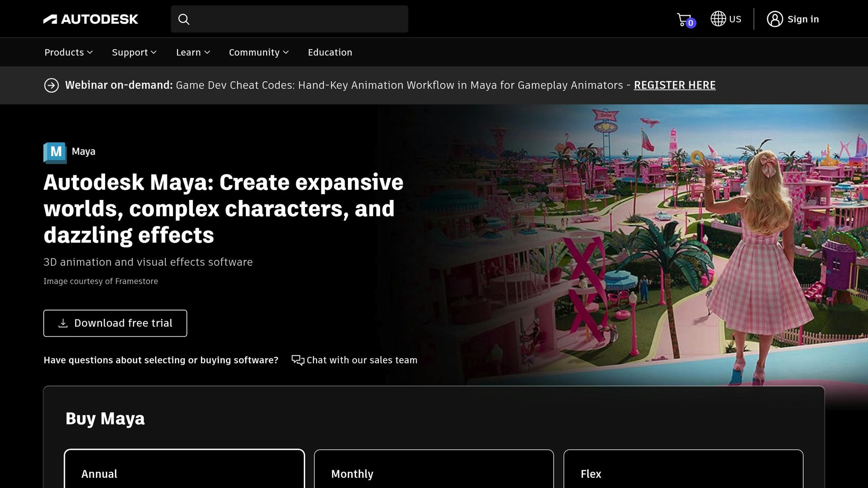Select the Flex plan option
Viewport: 868px width, 488px height.
683,469
